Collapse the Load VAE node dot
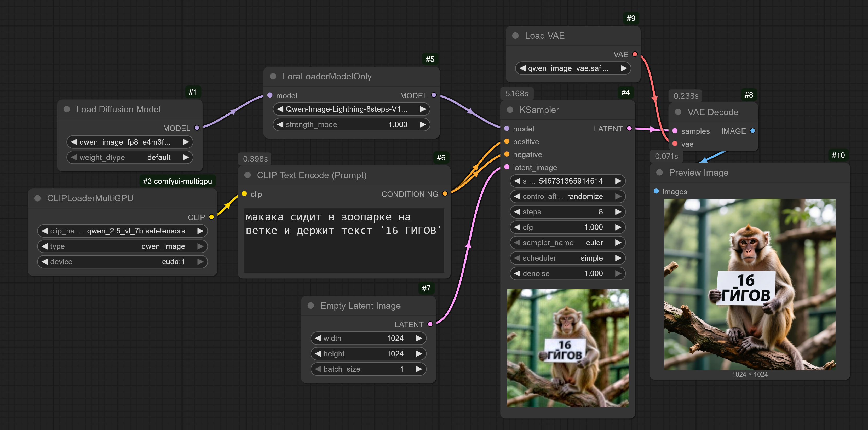Viewport: 868px width, 430px height. 515,36
